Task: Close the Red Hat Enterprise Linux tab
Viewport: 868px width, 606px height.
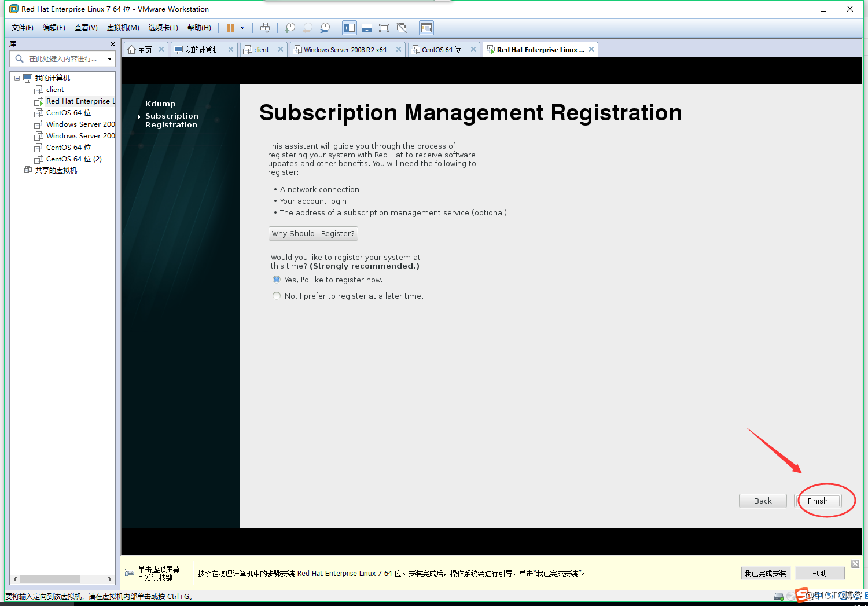Action: 591,49
